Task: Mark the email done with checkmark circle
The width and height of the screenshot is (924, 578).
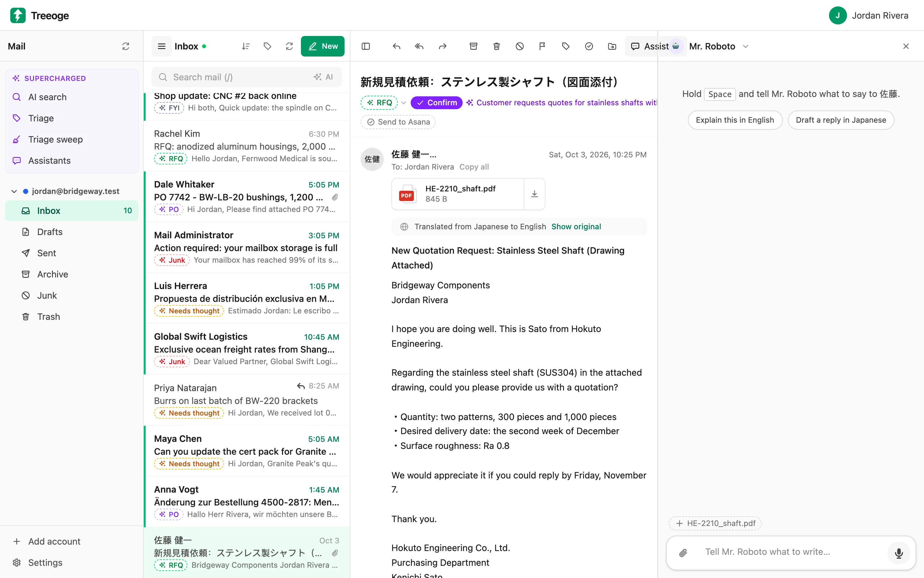Action: click(x=589, y=46)
